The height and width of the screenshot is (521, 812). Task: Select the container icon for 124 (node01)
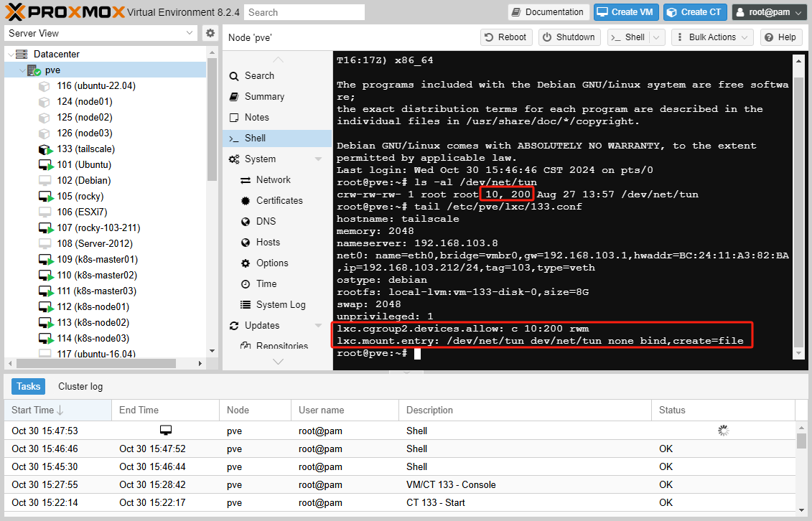(45, 102)
